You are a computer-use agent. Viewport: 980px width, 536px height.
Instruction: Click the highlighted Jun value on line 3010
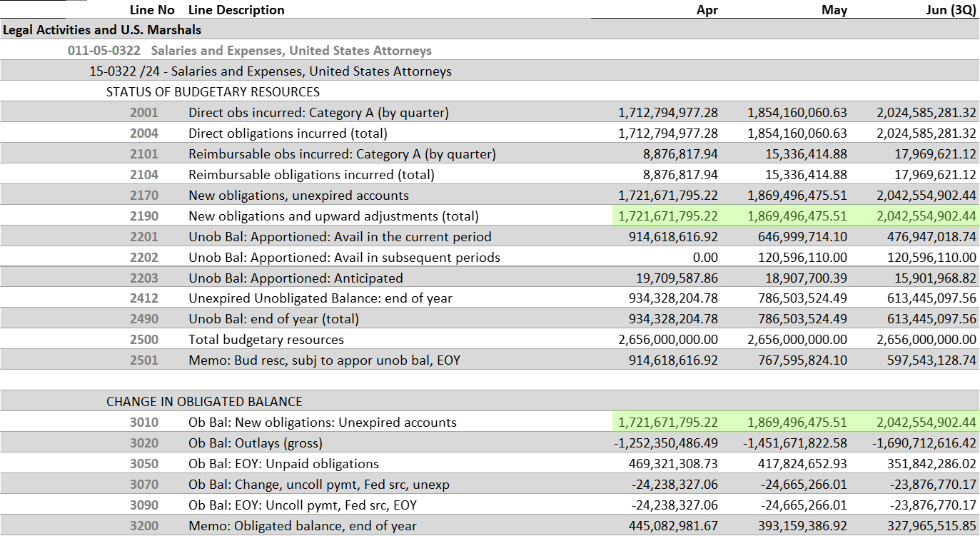pyautogui.click(x=925, y=422)
